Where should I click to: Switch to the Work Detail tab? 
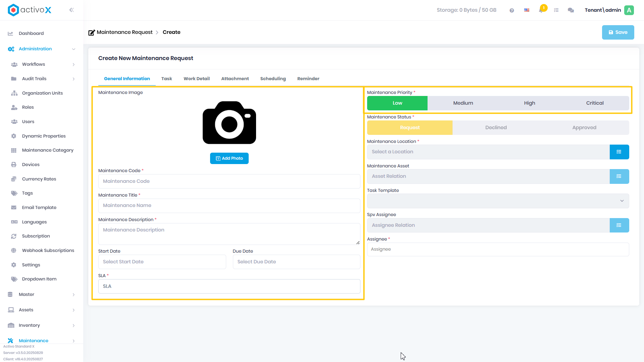tap(197, 79)
